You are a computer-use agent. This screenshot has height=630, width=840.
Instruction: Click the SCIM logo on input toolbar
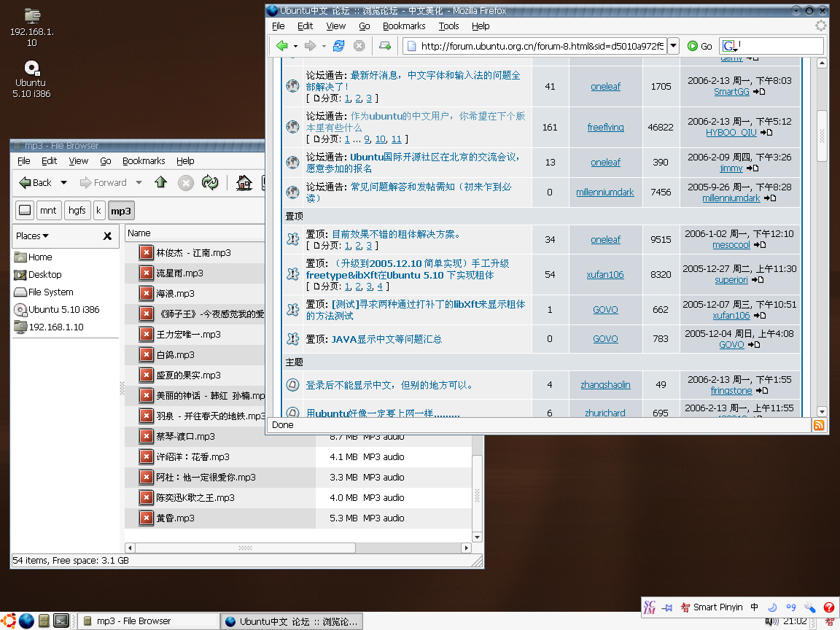point(650,607)
